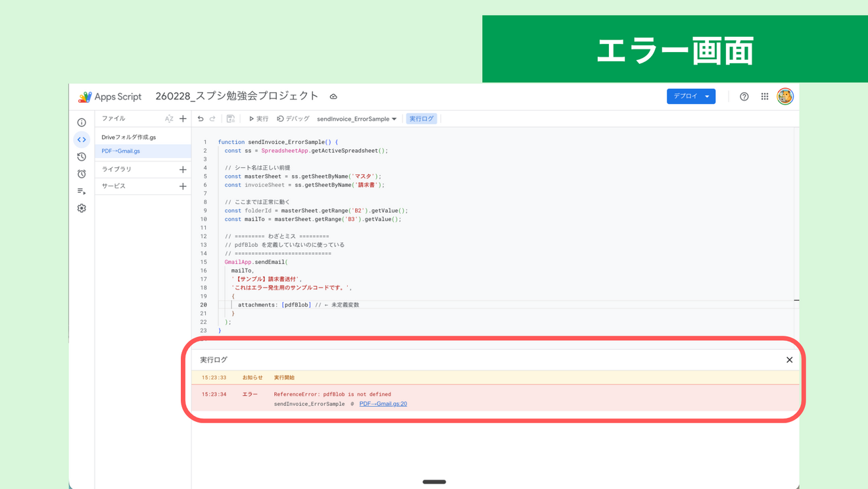Click the デプロイ deploy button
This screenshot has width=868, height=489.
point(685,96)
